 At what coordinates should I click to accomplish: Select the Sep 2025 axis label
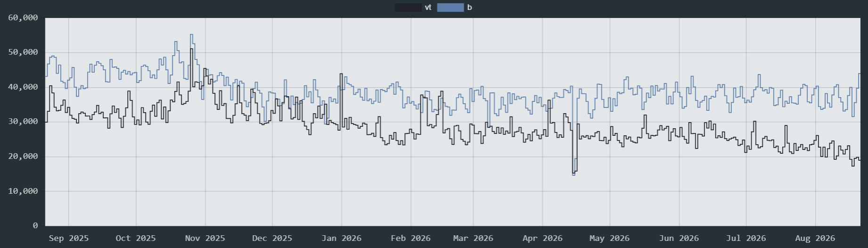pos(69,238)
